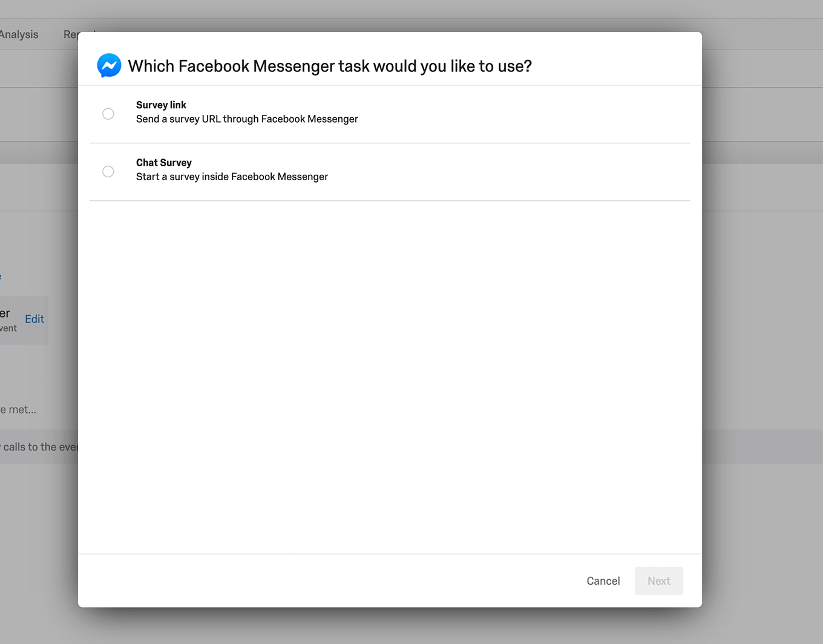Select the Chat Survey radio button
This screenshot has width=823, height=644.
(108, 172)
